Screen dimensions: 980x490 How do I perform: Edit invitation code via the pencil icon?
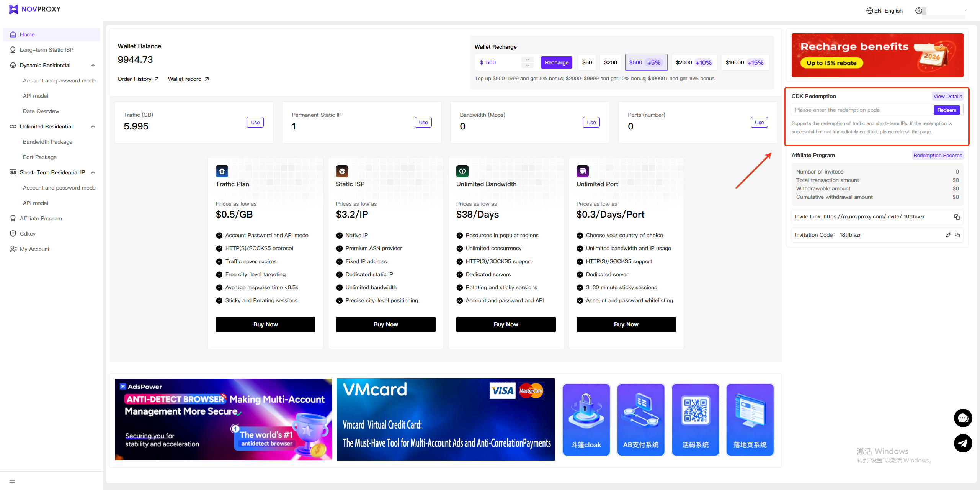pos(948,235)
